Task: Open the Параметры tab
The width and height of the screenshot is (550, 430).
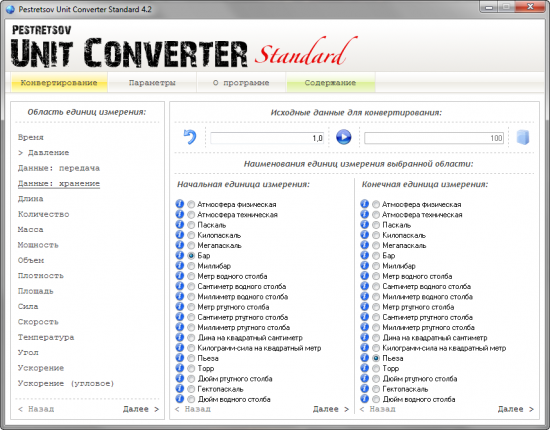Action: 152,83
